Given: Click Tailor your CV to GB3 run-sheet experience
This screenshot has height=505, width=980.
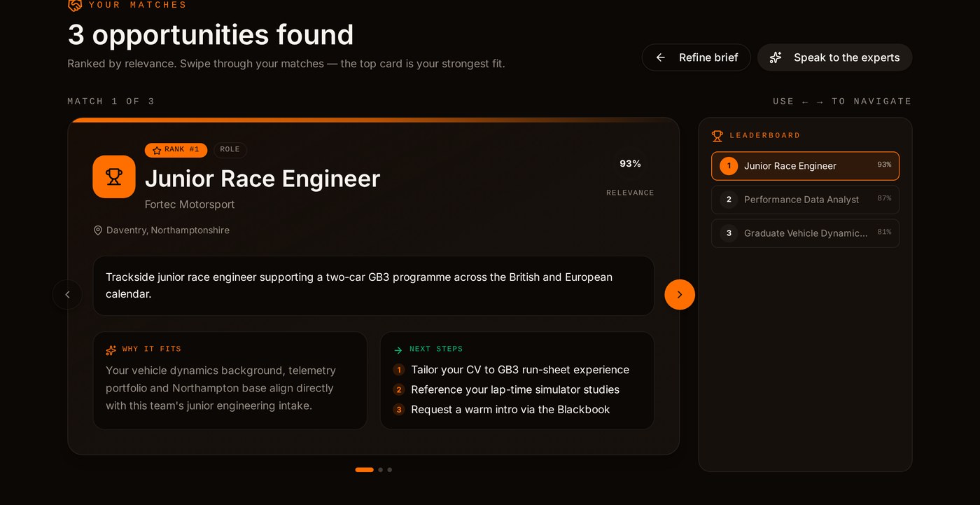Looking at the screenshot, I should (520, 370).
